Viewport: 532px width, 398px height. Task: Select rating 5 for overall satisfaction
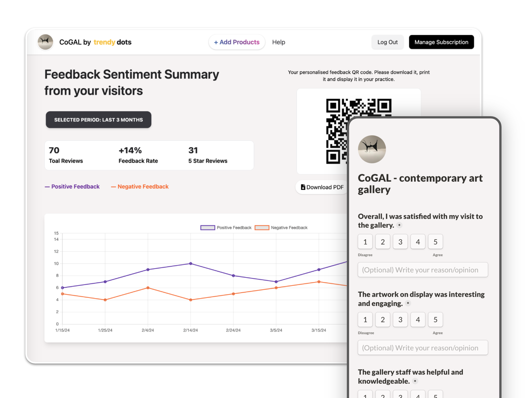point(435,242)
